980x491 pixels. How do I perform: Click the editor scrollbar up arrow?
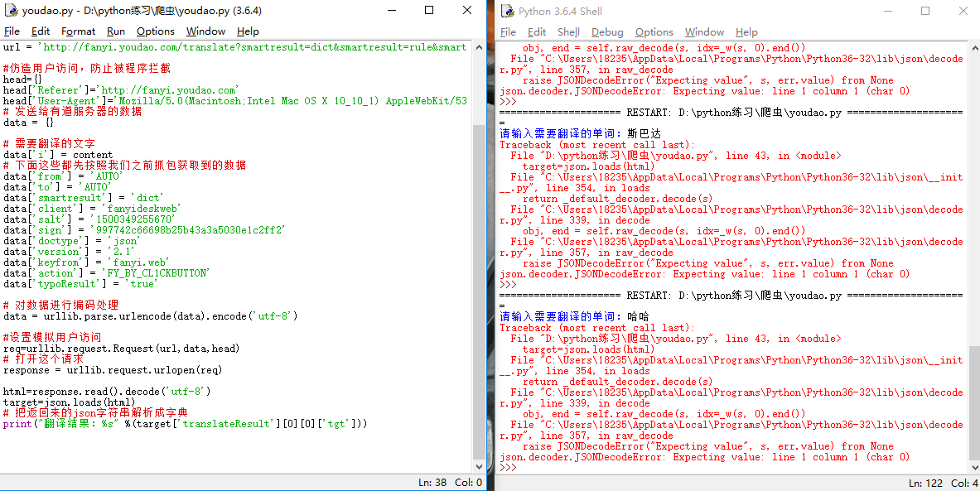(480, 47)
